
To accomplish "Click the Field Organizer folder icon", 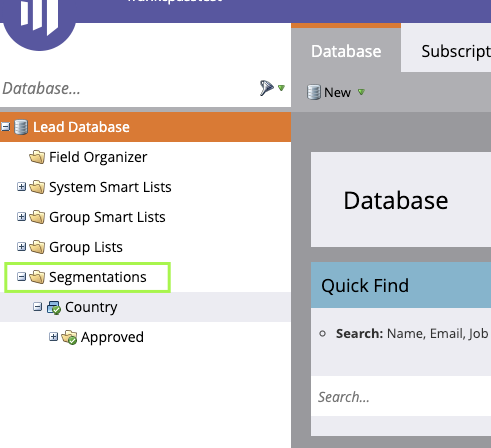I will click(x=37, y=157).
